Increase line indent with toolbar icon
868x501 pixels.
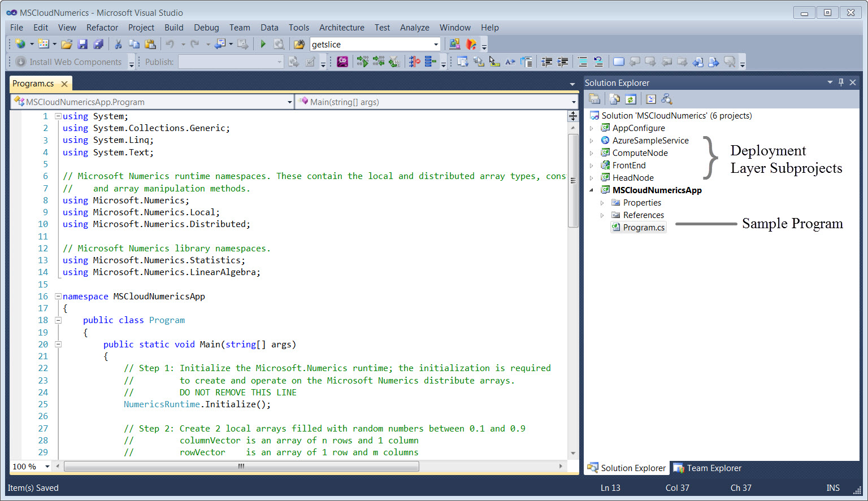563,62
